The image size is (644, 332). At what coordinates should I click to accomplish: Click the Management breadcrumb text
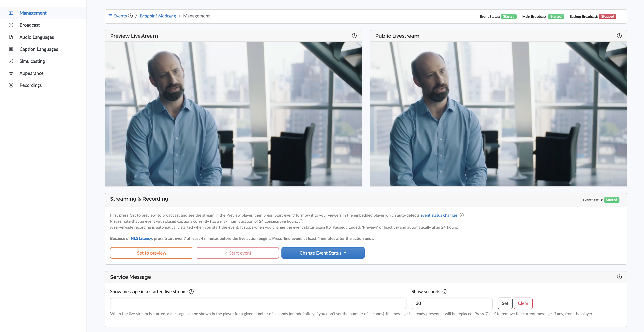coord(196,16)
